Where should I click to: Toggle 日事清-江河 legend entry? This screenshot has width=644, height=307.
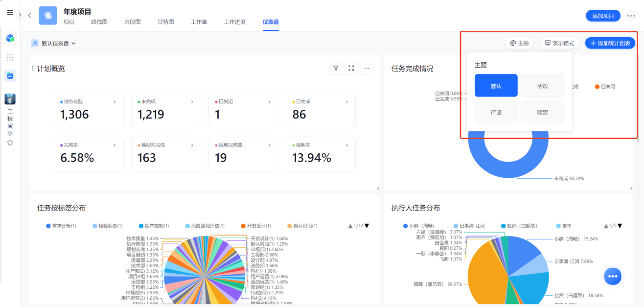click(469, 226)
